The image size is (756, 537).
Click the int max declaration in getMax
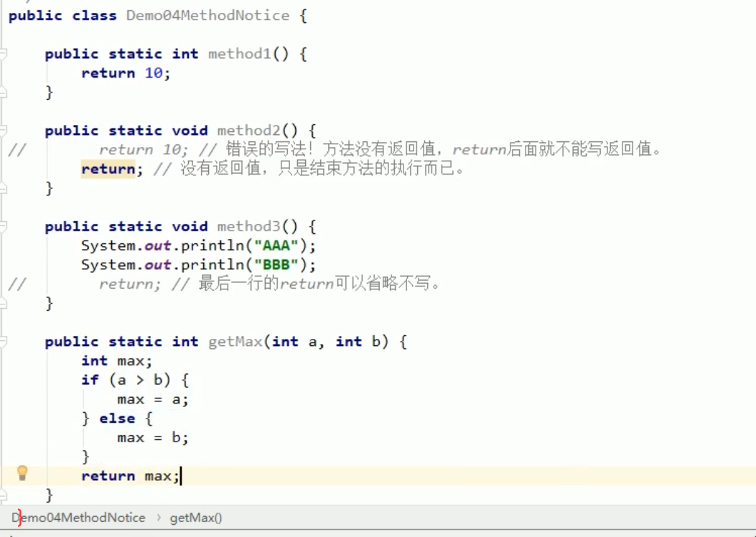[111, 360]
